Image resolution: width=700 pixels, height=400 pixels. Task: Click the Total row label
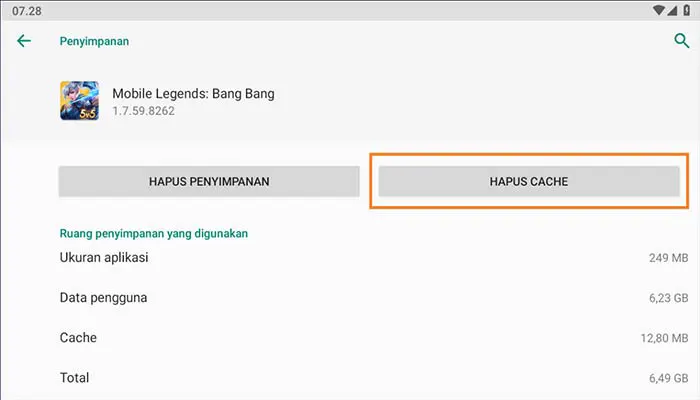pos(75,378)
